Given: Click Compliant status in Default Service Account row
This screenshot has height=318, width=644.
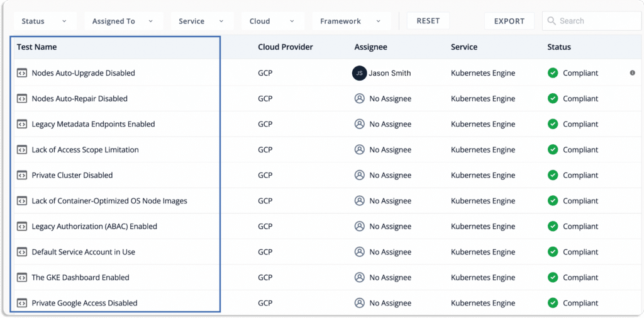Looking at the screenshot, I should [580, 252].
